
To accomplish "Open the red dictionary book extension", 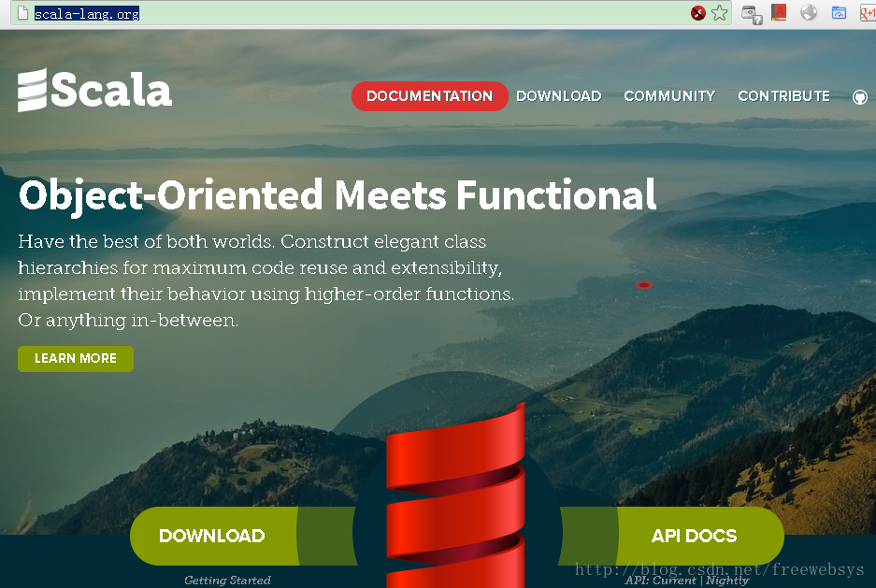I will coord(779,12).
